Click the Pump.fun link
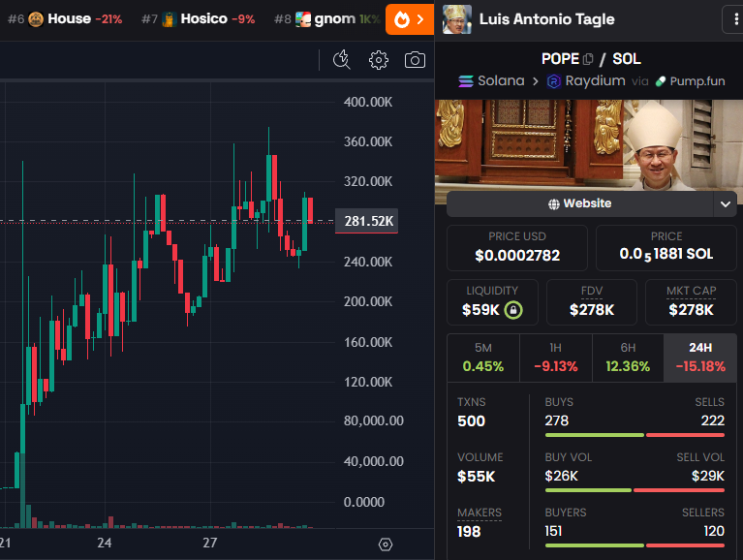This screenshot has width=743, height=560. point(690,81)
